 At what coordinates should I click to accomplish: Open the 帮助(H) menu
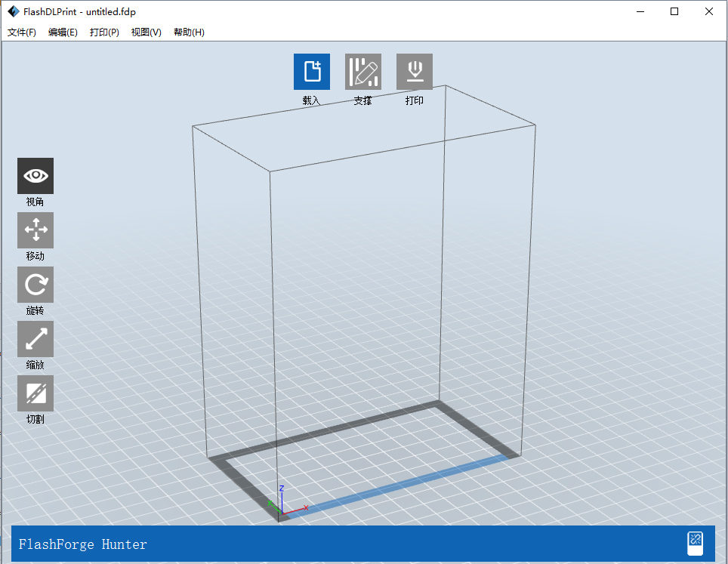coord(189,32)
